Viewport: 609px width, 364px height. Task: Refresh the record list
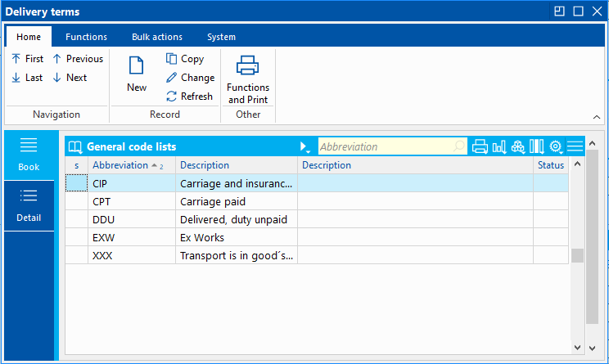pos(190,97)
